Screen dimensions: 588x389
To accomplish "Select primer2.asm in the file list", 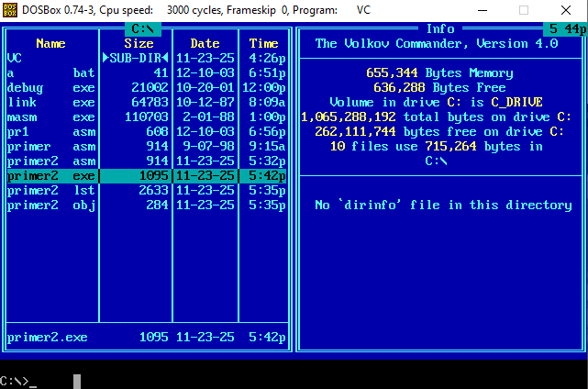I will point(147,161).
